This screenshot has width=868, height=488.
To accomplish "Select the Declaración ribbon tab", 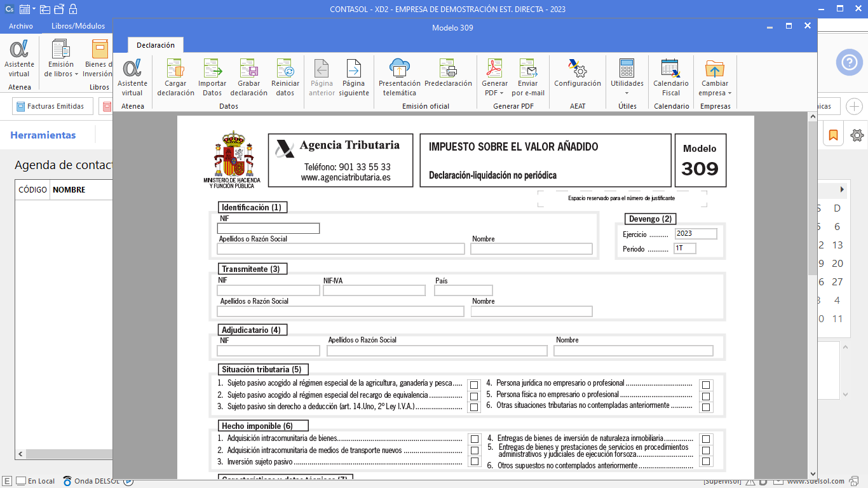I will click(156, 45).
